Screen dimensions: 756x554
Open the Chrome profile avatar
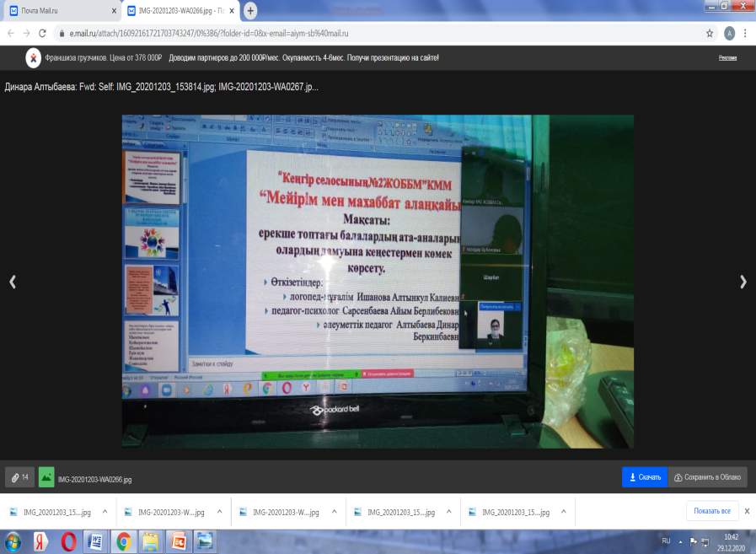tap(729, 33)
